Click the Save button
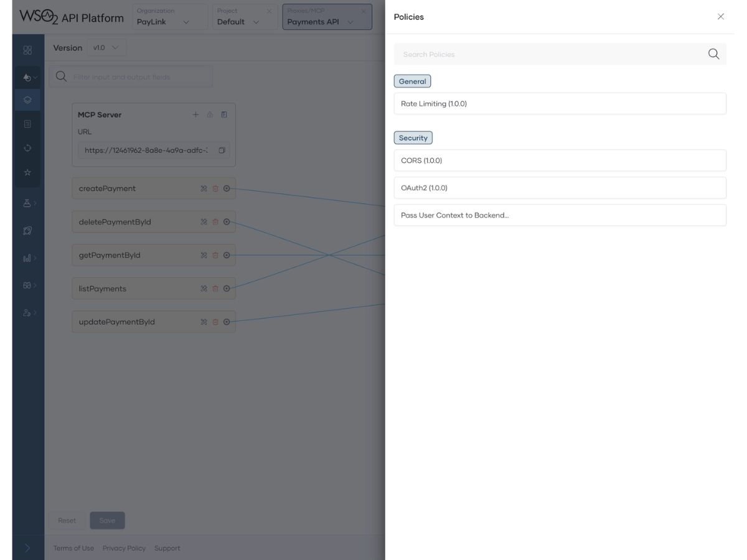 (x=107, y=521)
